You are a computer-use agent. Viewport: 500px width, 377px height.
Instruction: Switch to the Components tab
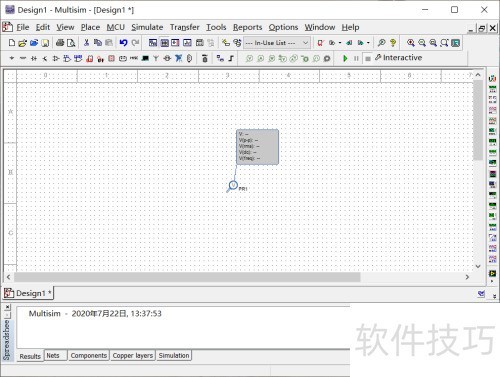[89, 355]
